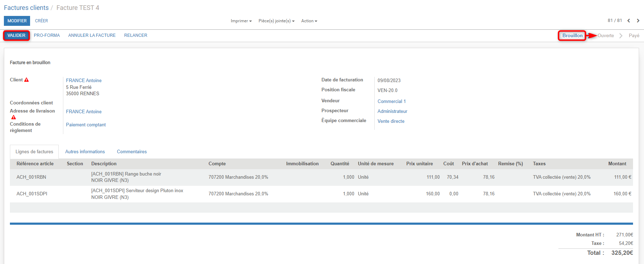Click the PRO-FORMA button
This screenshot has width=644, height=264.
(47, 35)
